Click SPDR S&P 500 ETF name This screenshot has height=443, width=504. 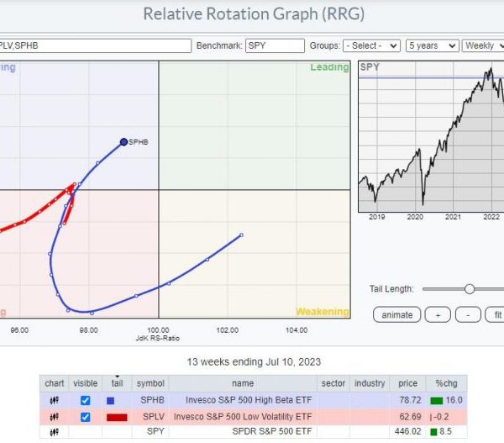[x=272, y=431]
